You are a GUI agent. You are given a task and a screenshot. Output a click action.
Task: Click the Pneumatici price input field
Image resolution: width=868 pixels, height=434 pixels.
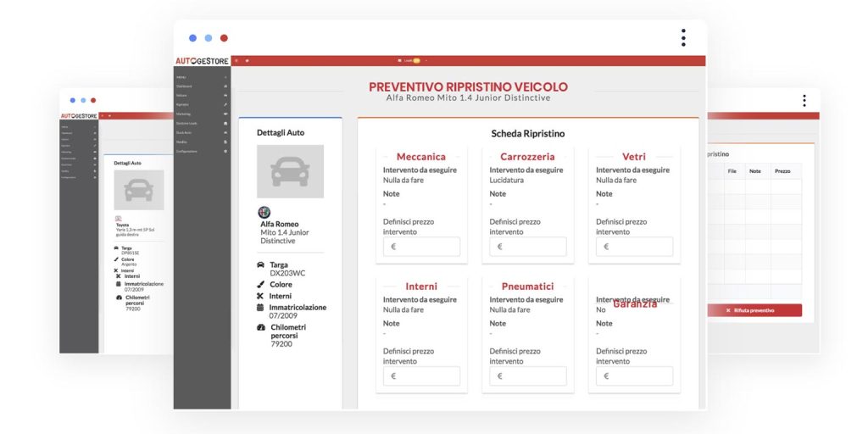[527, 376]
